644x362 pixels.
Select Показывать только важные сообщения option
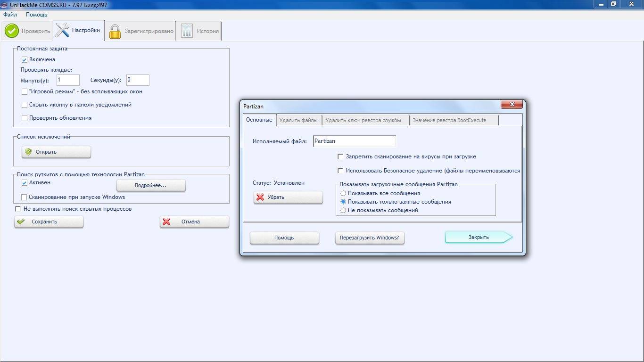343,202
